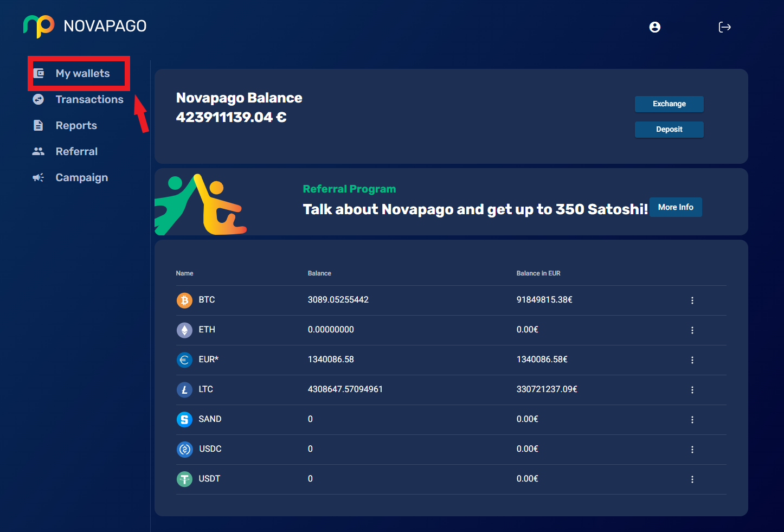Screen dimensions: 784x532
Task: Open the Transactions sidebar item
Action: point(89,99)
